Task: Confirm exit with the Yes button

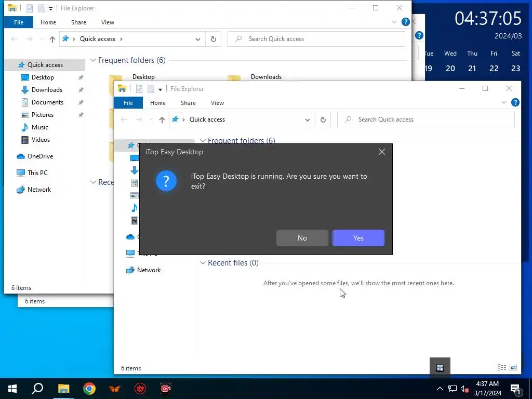Action: point(358,238)
